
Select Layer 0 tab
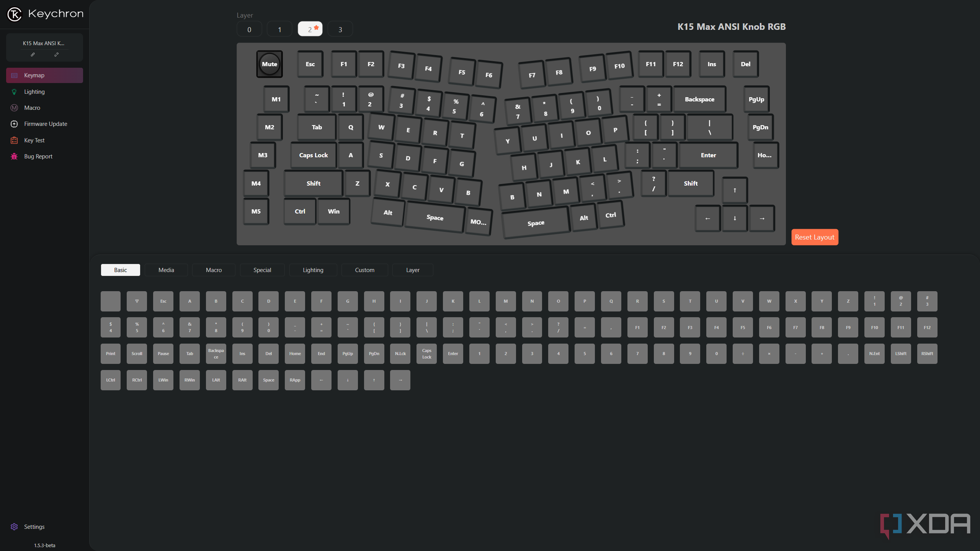(x=249, y=29)
